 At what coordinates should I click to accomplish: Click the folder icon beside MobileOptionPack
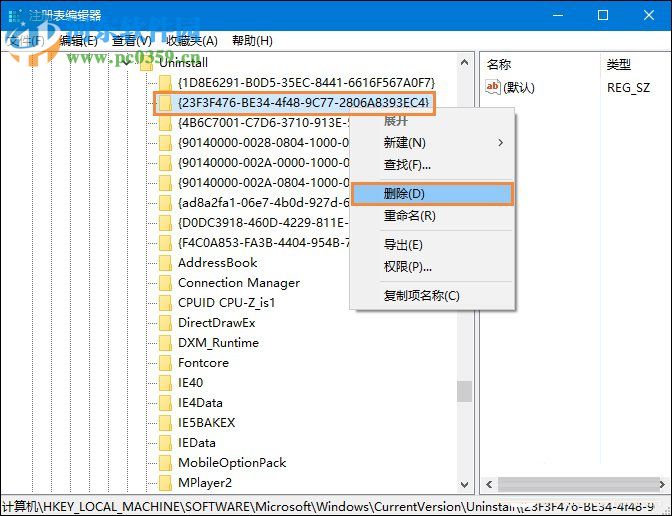pos(165,463)
